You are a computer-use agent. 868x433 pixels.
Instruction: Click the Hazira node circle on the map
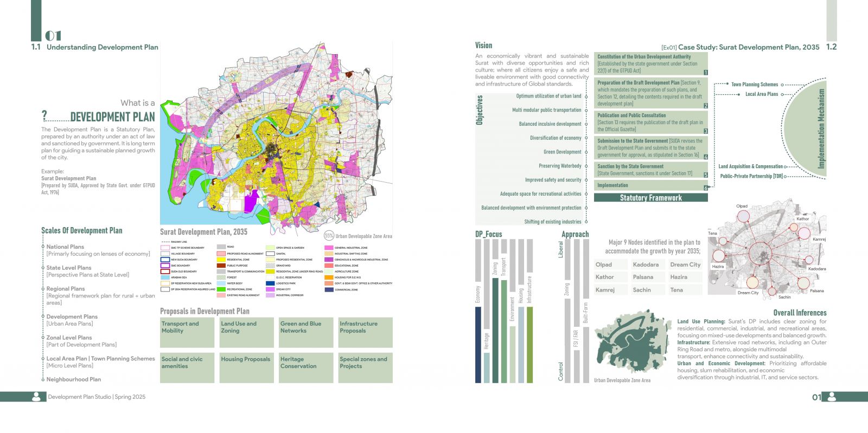click(718, 256)
